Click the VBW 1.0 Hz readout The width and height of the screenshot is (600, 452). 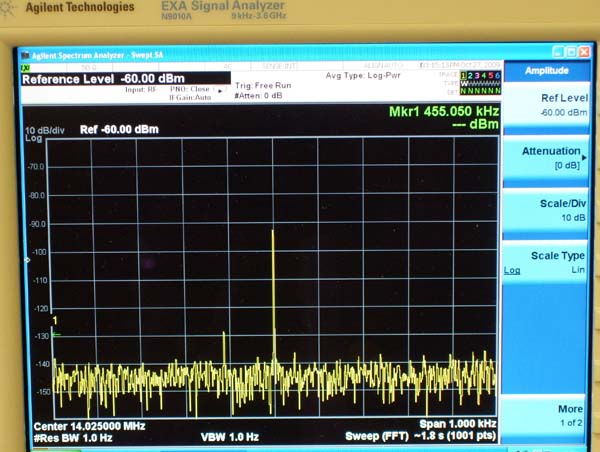pyautogui.click(x=230, y=437)
